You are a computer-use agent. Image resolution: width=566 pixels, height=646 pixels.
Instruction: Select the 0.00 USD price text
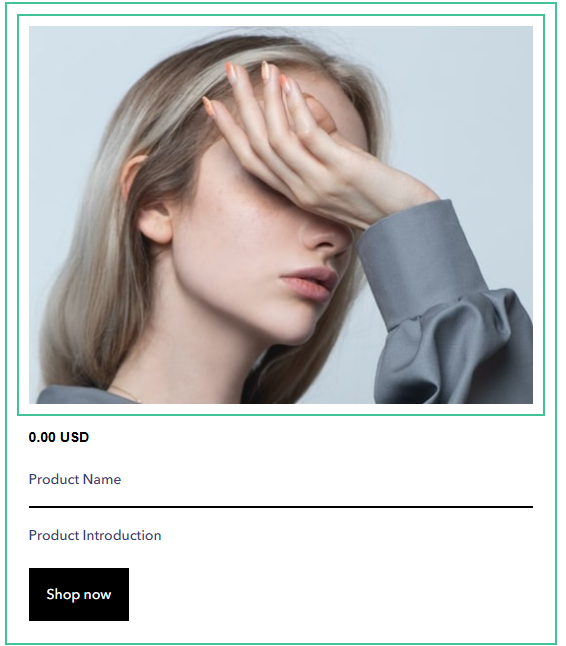coord(58,437)
